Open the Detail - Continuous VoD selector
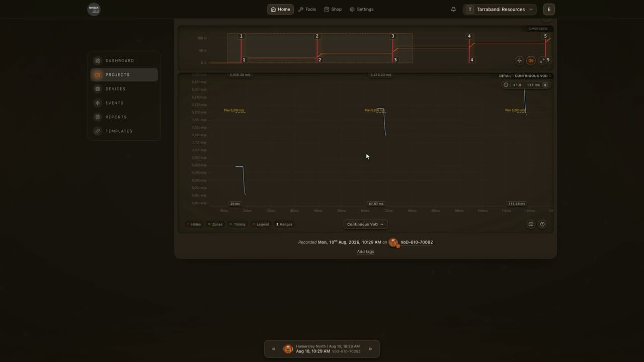 [525, 76]
